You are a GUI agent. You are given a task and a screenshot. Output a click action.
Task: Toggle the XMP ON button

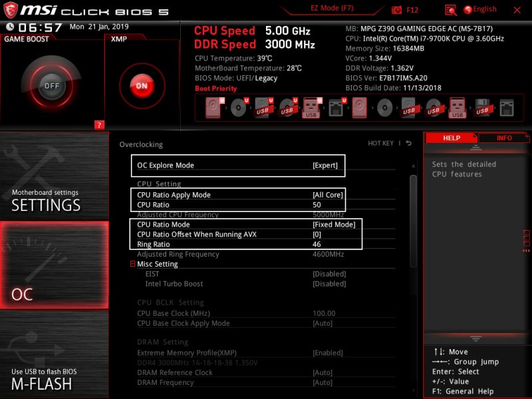(142, 86)
